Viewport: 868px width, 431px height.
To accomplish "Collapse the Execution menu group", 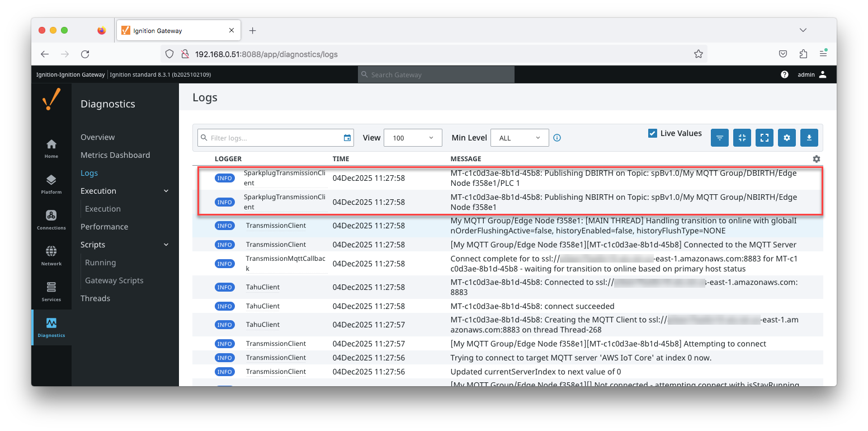I will click(166, 191).
